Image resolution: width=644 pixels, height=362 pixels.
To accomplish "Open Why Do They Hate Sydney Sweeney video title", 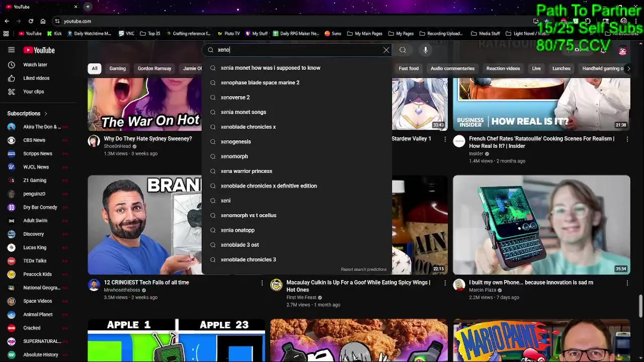I will click(148, 139).
